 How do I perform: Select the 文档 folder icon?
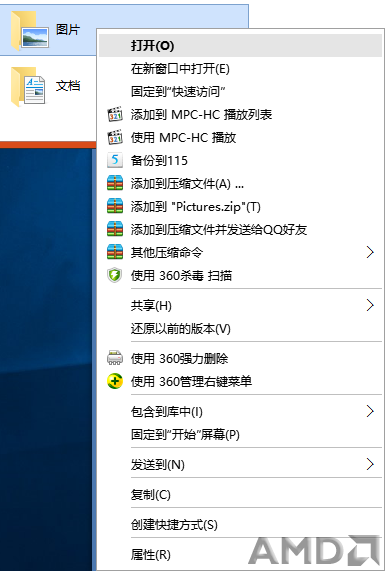[28, 86]
